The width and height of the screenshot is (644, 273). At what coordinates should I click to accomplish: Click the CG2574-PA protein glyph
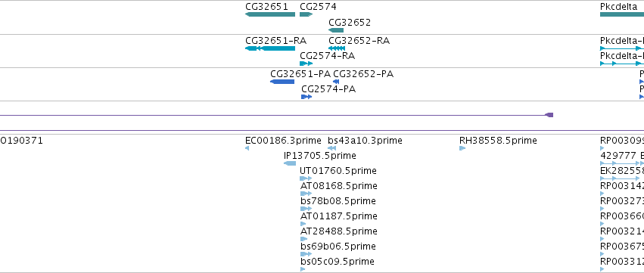tap(306, 97)
